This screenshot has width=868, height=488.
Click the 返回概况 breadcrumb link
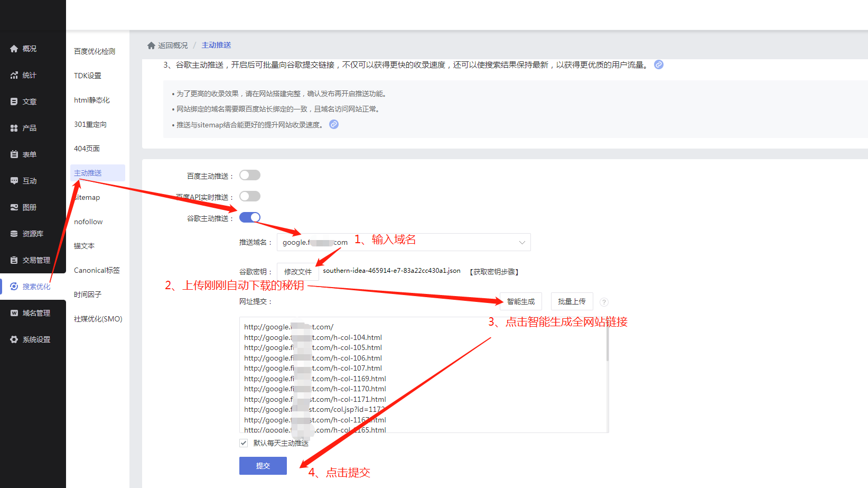[173, 45]
